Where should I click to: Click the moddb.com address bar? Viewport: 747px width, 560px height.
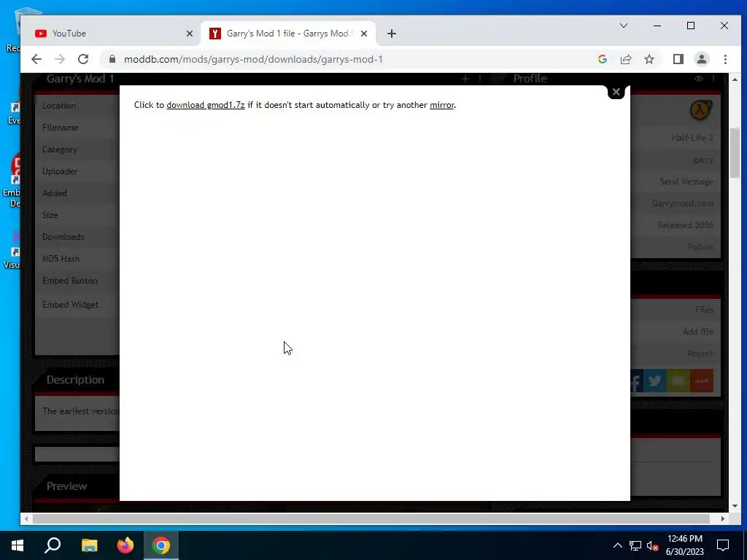pyautogui.click(x=253, y=59)
